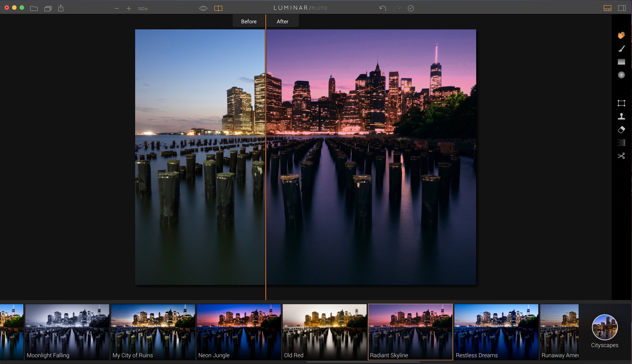Apply the Old Red preset
The height and width of the screenshot is (364, 632).
coord(324,332)
